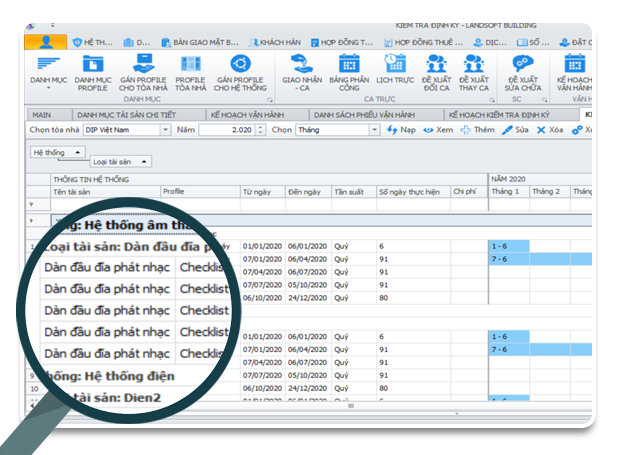Image resolution: width=618 pixels, height=455 pixels.
Task: Click the orange user application button
Action: [x=46, y=42]
